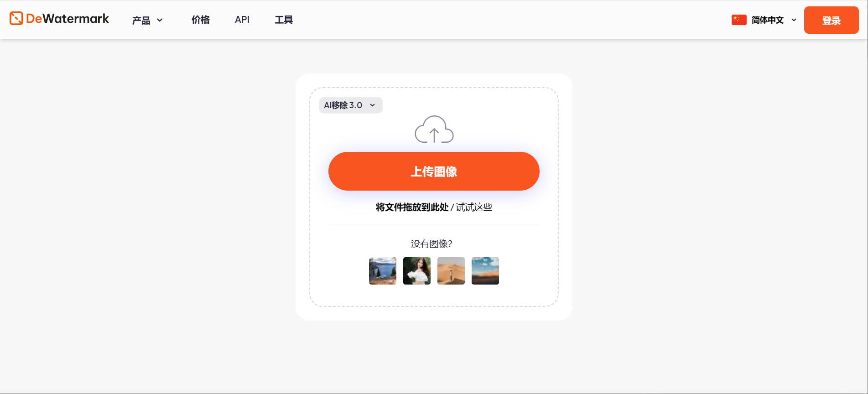This screenshot has height=394, width=868.
Task: Pick the desert walker sample image
Action: point(451,271)
